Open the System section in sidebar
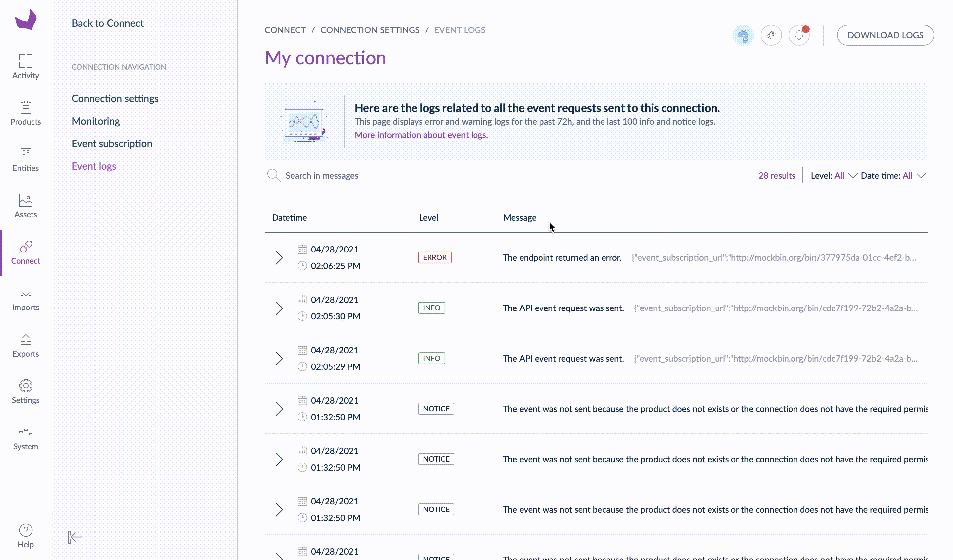 (x=25, y=438)
